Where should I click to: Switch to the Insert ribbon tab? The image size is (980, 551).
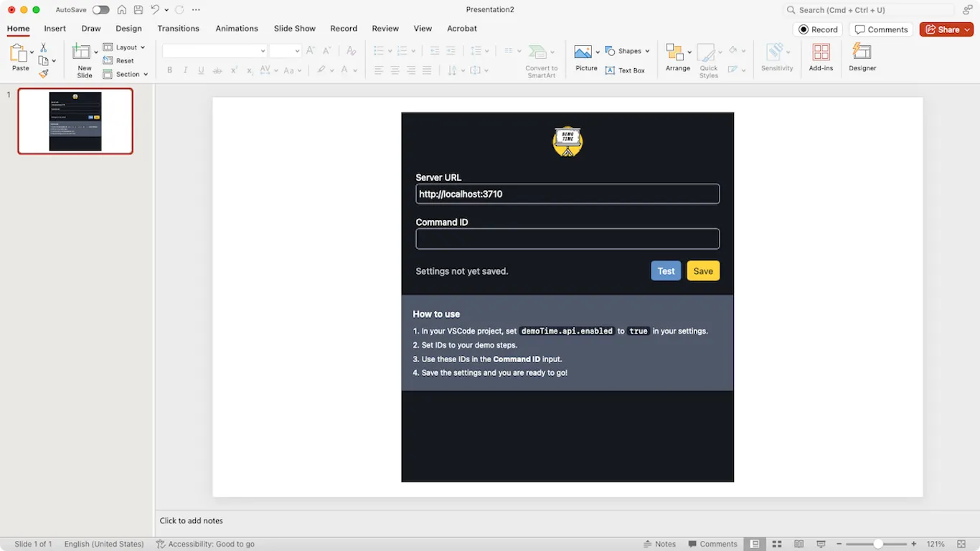(x=55, y=29)
